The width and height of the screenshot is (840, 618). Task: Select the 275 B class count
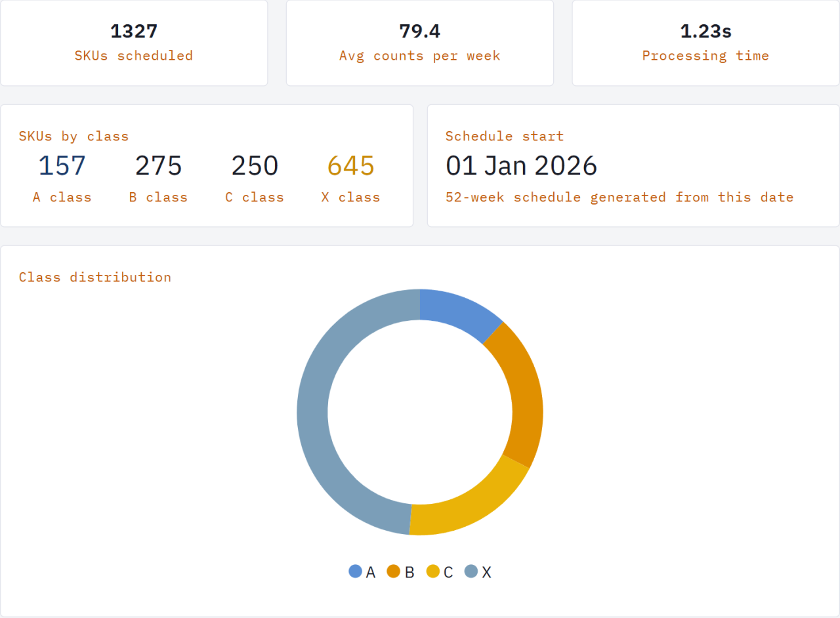158,166
